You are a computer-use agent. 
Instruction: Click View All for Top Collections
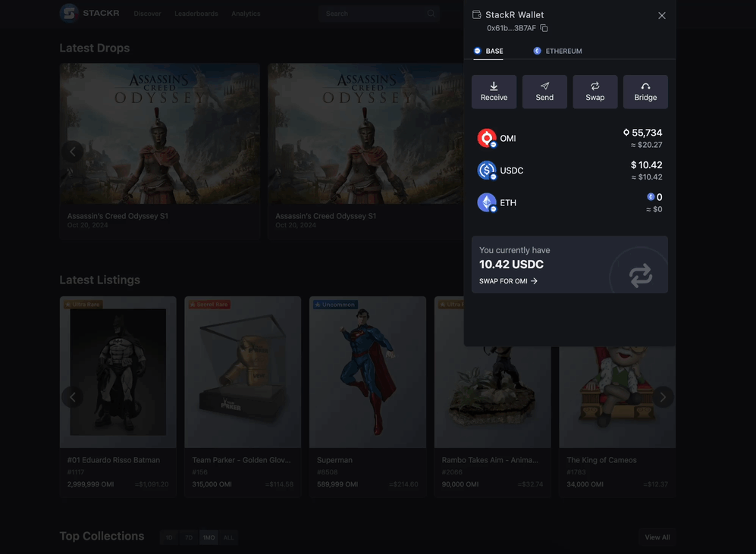pyautogui.click(x=657, y=537)
